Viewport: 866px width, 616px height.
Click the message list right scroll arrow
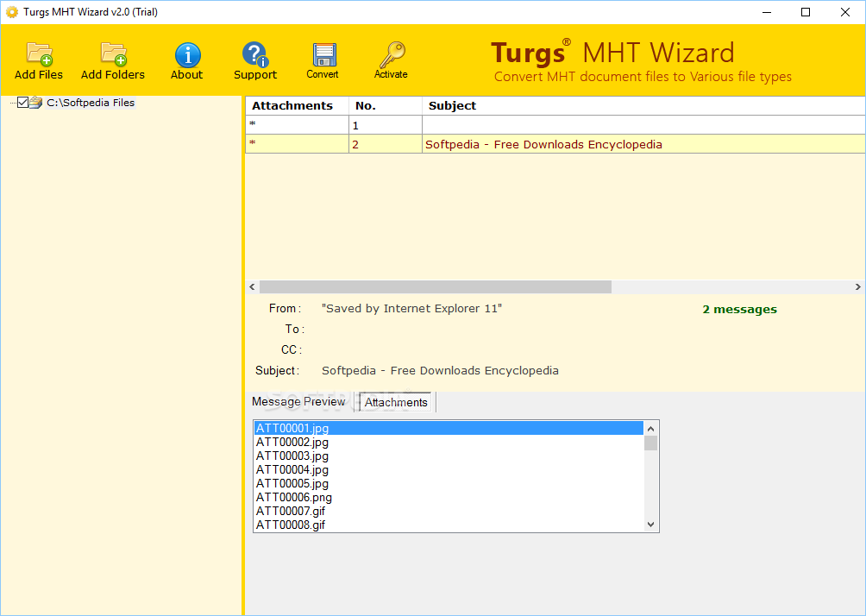tap(857, 286)
